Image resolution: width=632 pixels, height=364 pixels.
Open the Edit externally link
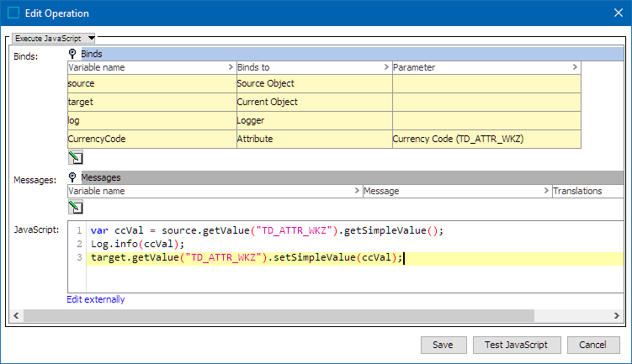pyautogui.click(x=96, y=299)
